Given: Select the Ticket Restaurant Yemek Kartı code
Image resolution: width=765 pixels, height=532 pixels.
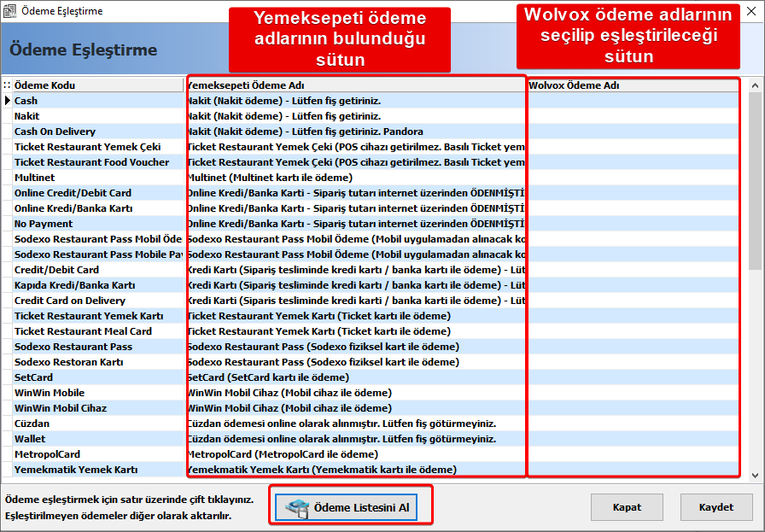Looking at the screenshot, I should tap(98, 316).
